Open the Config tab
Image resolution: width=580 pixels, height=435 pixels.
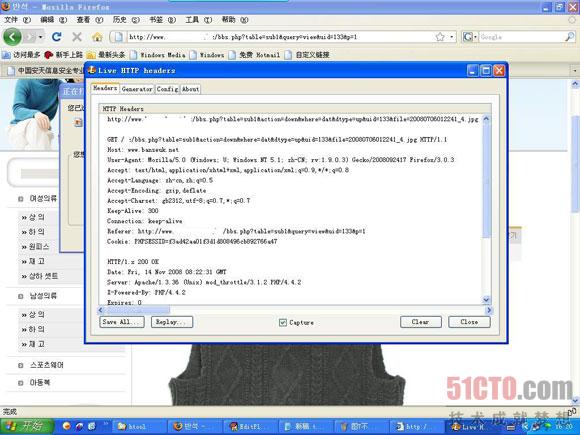pos(167,89)
